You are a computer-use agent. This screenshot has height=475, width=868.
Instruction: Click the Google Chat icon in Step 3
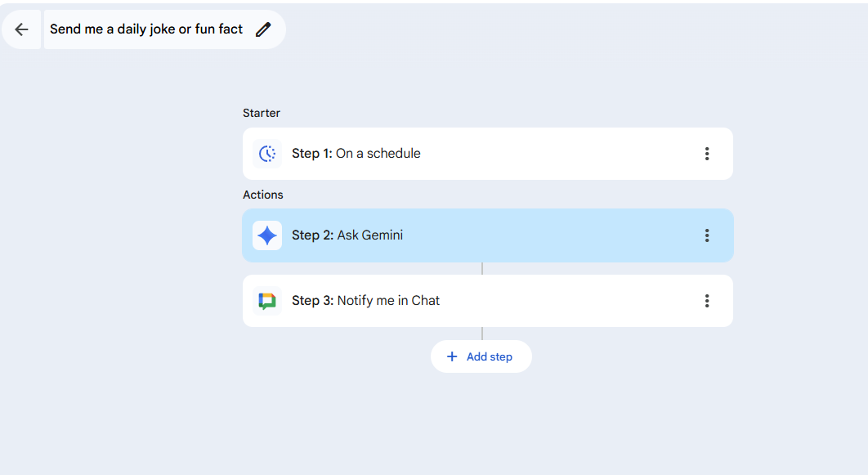coord(267,301)
